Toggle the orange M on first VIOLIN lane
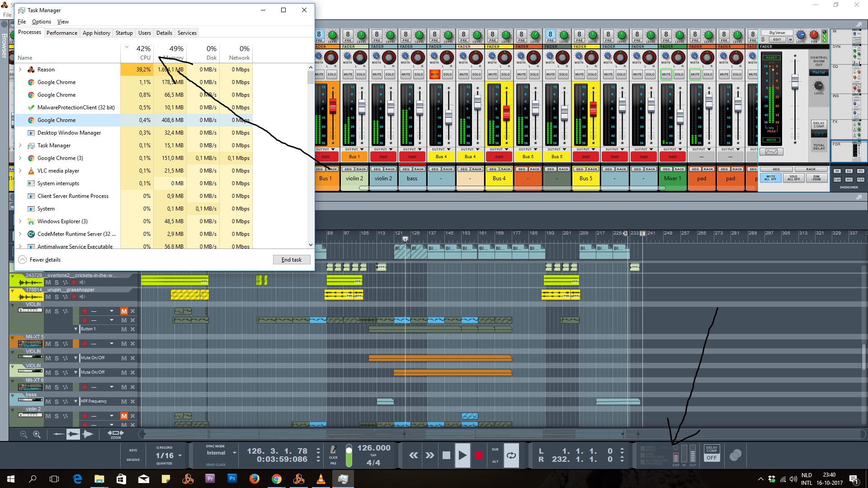 tap(124, 311)
